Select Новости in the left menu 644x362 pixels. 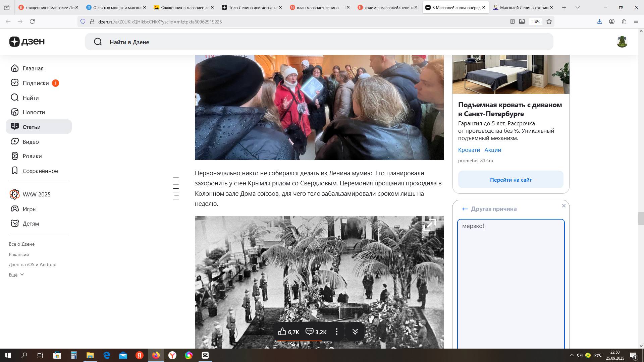(x=34, y=112)
